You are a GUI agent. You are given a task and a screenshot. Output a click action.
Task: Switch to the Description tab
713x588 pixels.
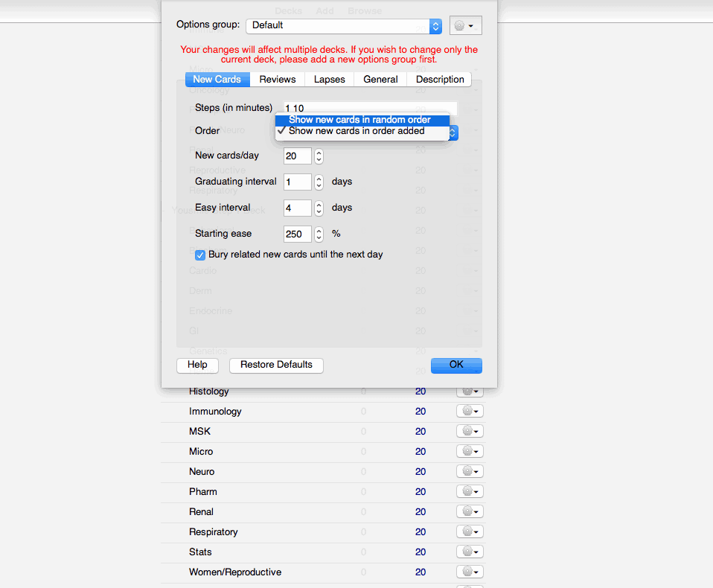point(439,80)
